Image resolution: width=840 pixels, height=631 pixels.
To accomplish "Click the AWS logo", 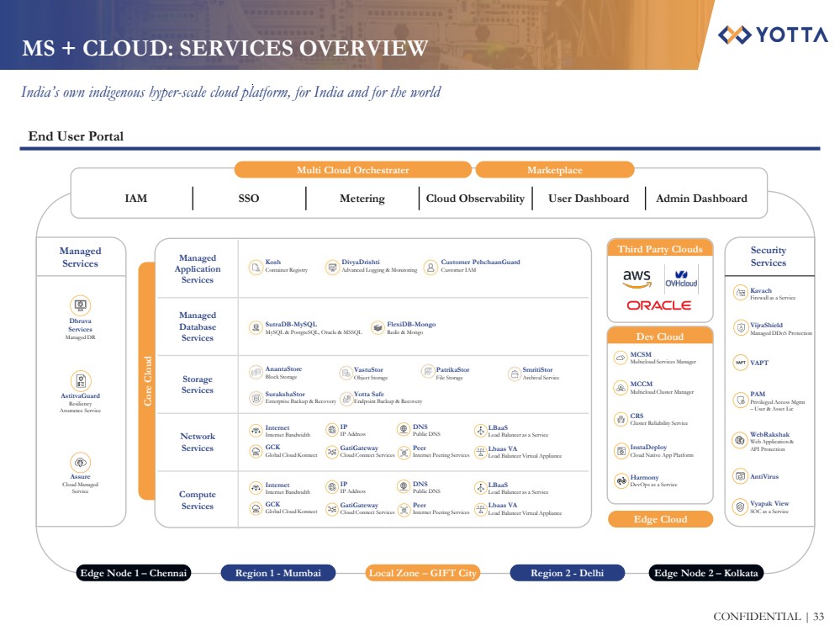I will (x=637, y=278).
